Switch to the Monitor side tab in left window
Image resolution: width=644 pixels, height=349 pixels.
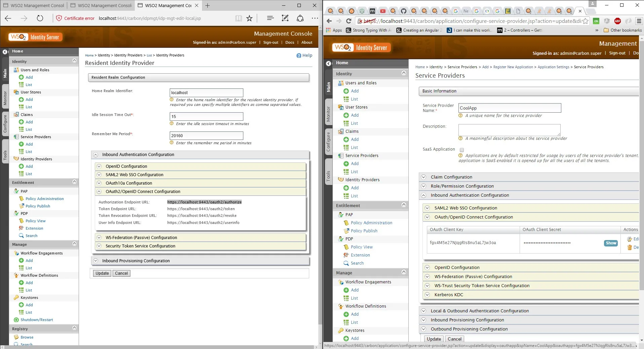click(x=5, y=98)
